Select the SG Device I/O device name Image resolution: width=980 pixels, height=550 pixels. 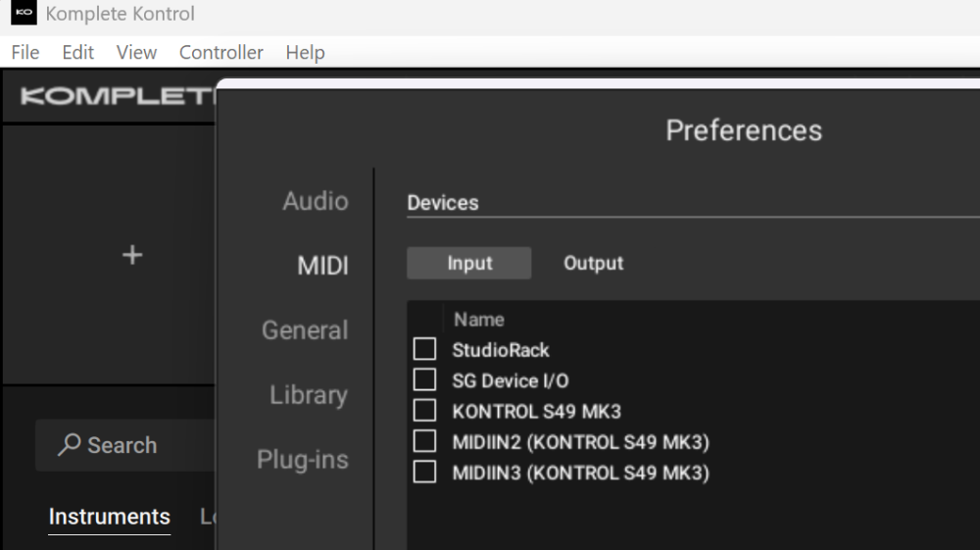tap(511, 380)
